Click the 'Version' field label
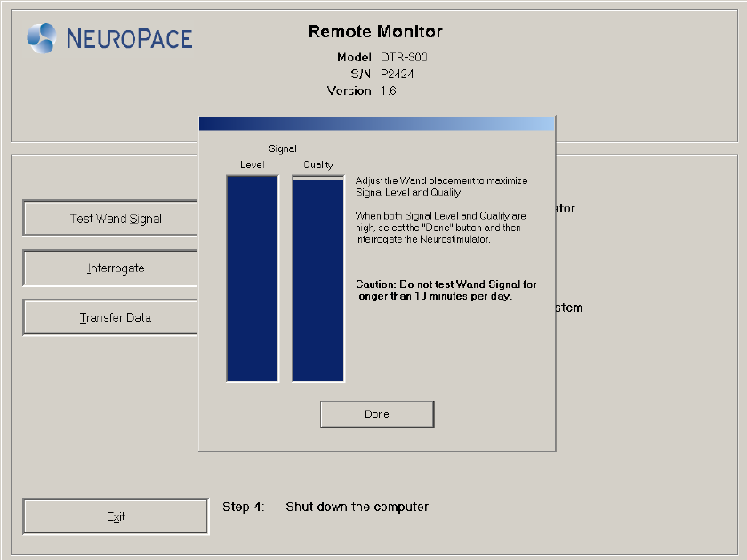The height and width of the screenshot is (560, 747). pos(349,91)
